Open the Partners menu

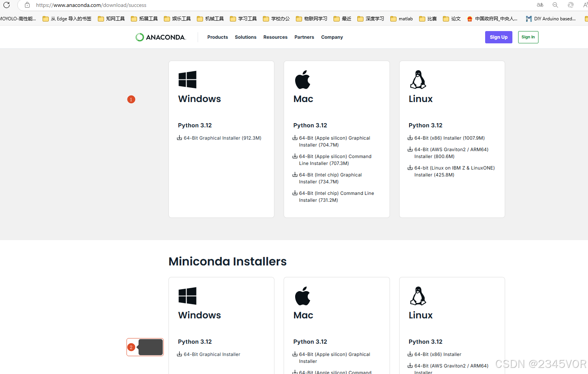click(x=304, y=37)
